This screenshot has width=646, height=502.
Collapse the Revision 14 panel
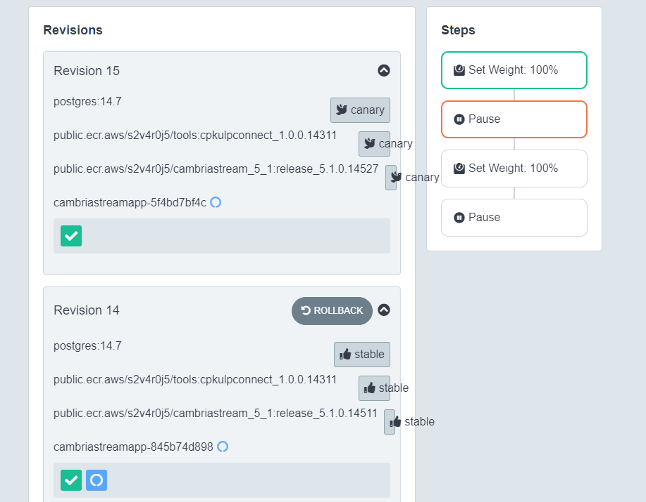(384, 310)
